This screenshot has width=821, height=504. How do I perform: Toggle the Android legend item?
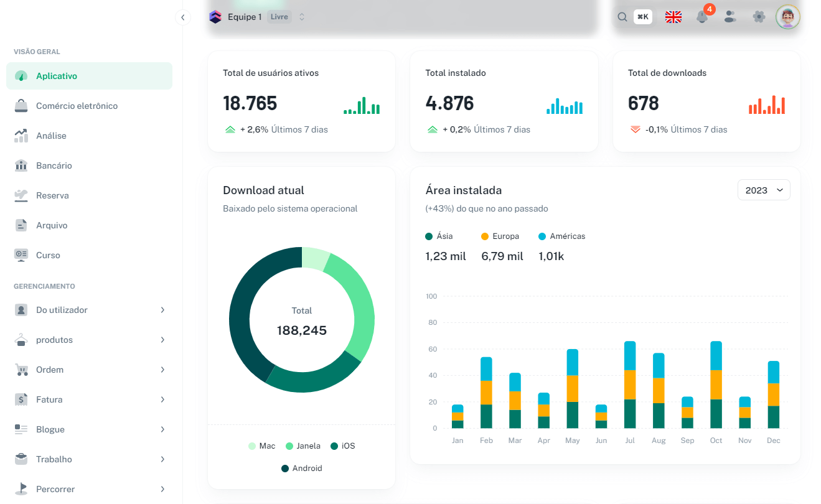click(302, 469)
